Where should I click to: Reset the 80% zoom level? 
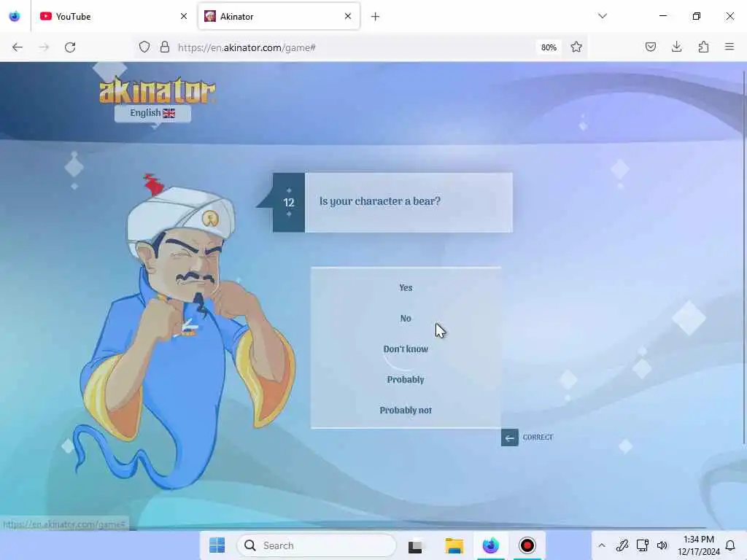coord(549,47)
